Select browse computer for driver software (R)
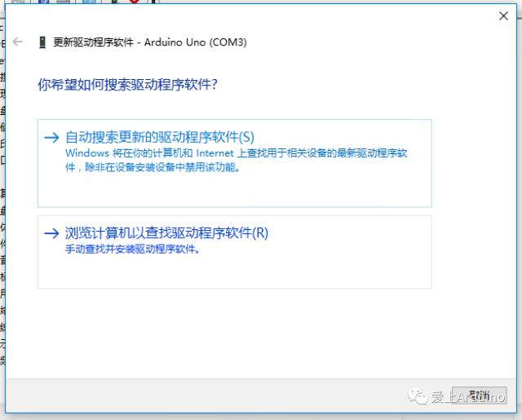 coord(235,252)
